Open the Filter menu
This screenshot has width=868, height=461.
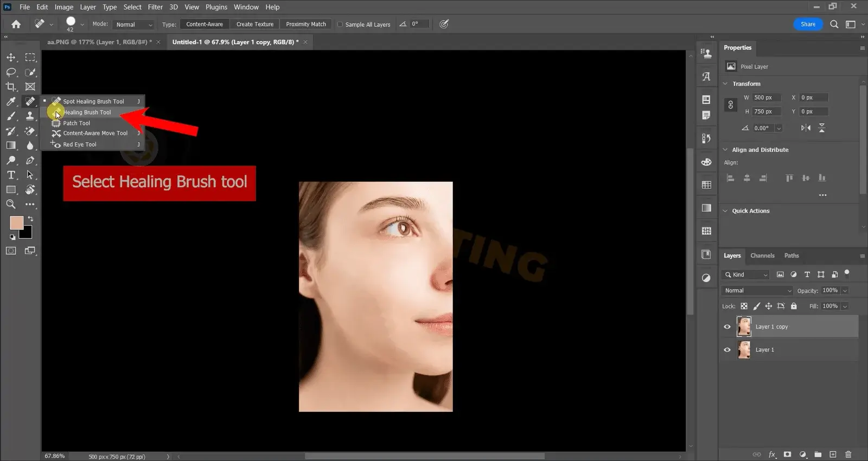pyautogui.click(x=155, y=7)
